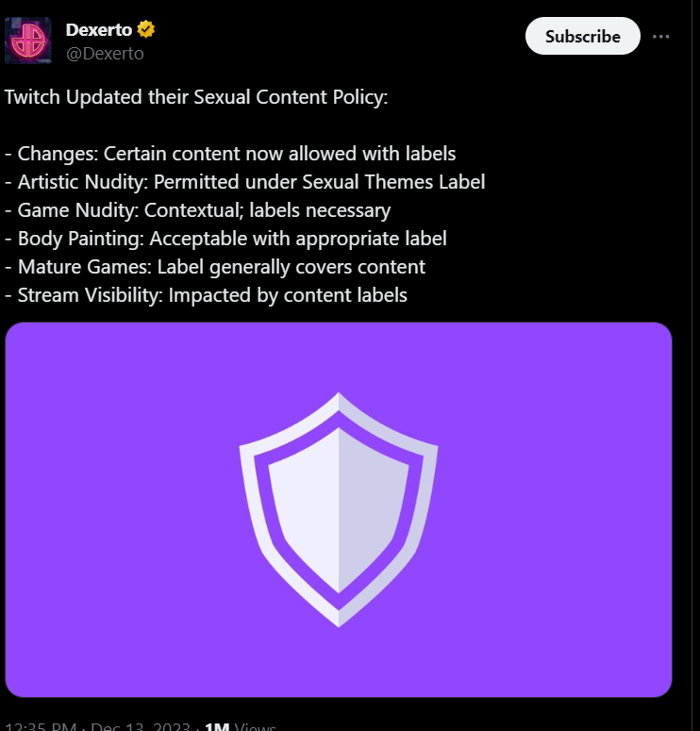Click the white shield icon in image
Viewport: 700px width, 731px height.
click(x=339, y=509)
